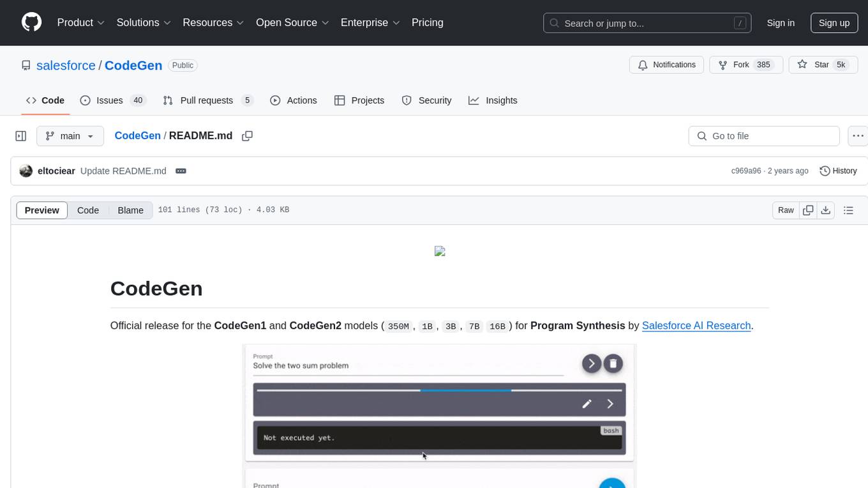Click the issues count badge 40
The width and height of the screenshot is (868, 488).
click(x=137, y=100)
